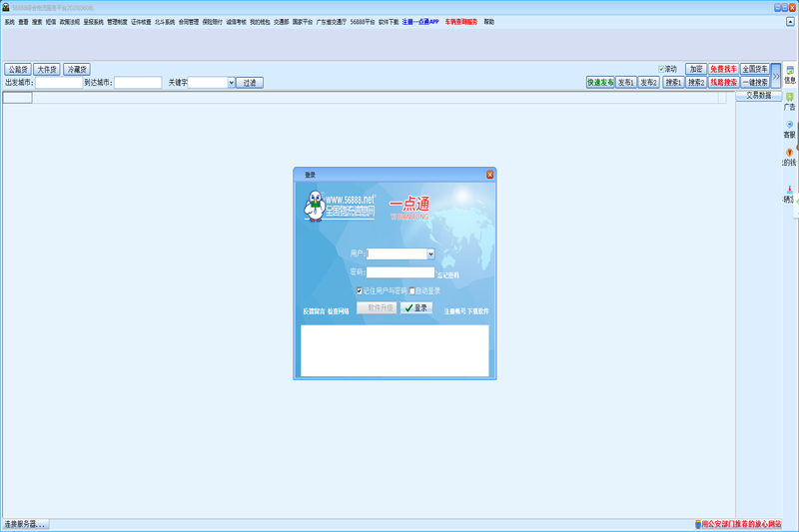Click 注册一点通APP menu item
The height and width of the screenshot is (532, 799).
tap(420, 22)
